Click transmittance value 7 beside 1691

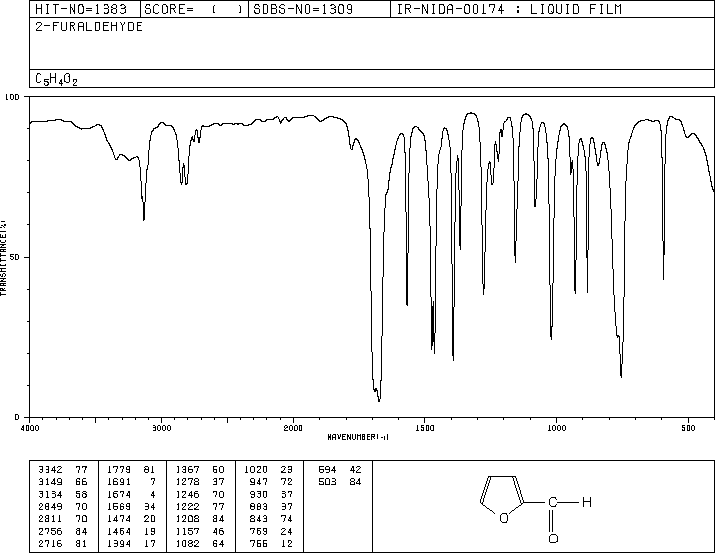click(x=153, y=482)
